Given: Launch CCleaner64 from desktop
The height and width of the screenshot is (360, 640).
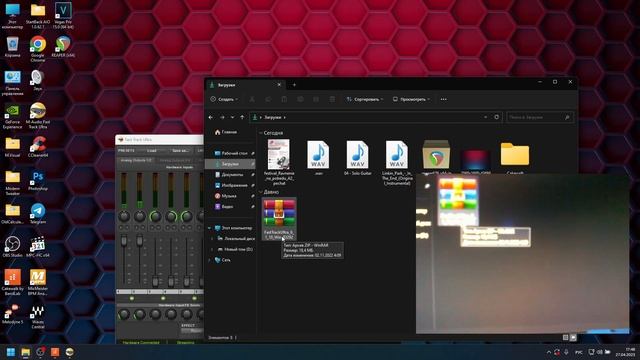Looking at the screenshot, I should pos(38,147).
